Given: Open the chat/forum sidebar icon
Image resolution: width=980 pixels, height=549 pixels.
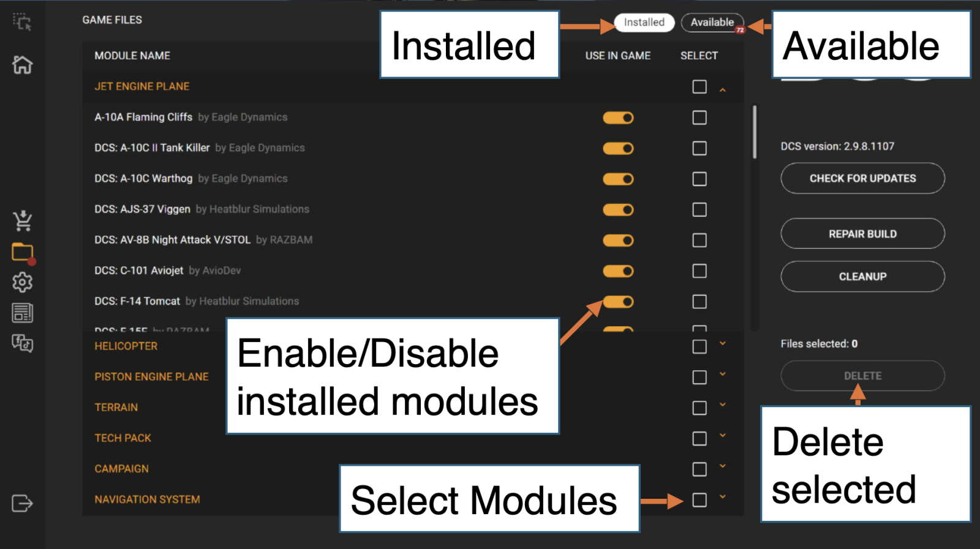Looking at the screenshot, I should [22, 343].
